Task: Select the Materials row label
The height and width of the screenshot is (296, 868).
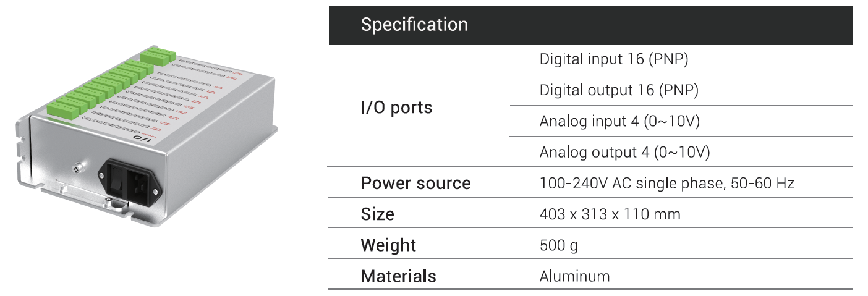Action: click(398, 276)
